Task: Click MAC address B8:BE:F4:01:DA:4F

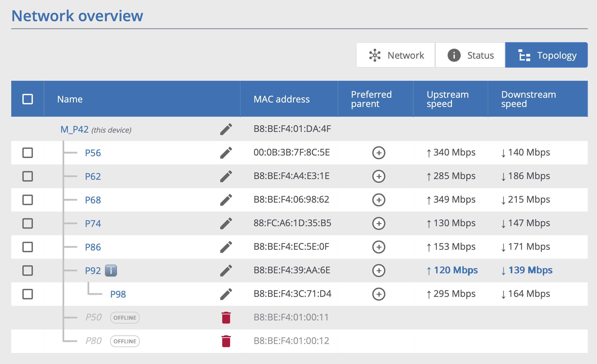Action: click(x=292, y=129)
